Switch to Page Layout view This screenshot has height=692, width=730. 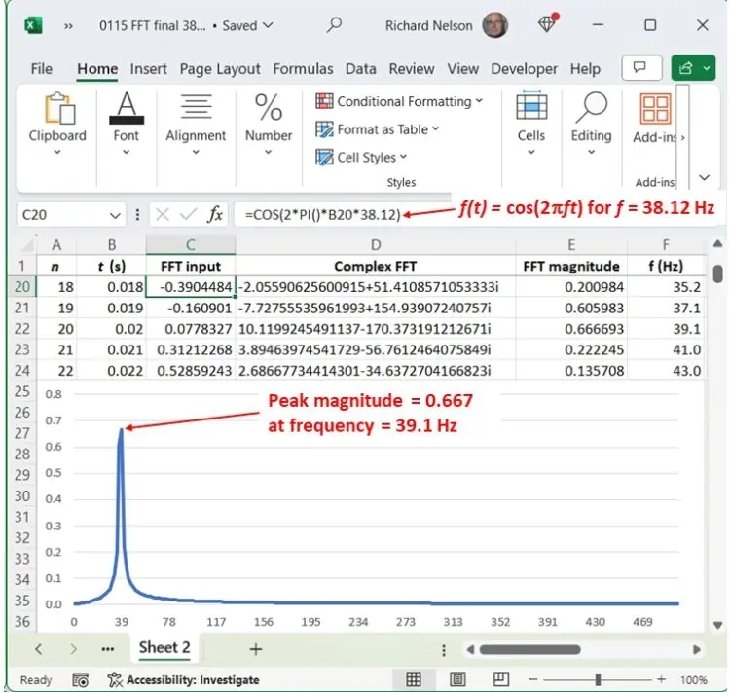pyautogui.click(x=457, y=679)
